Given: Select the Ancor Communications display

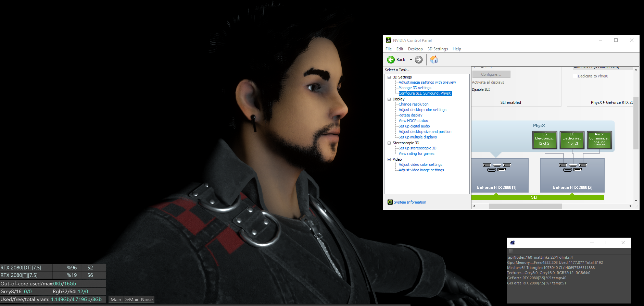Looking at the screenshot, I should (599, 140).
